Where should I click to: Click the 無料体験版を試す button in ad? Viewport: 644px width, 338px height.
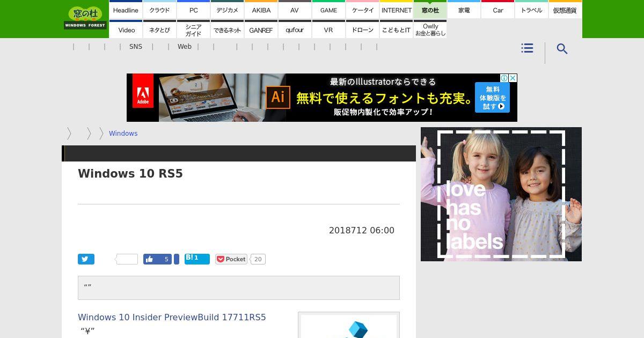(x=492, y=97)
